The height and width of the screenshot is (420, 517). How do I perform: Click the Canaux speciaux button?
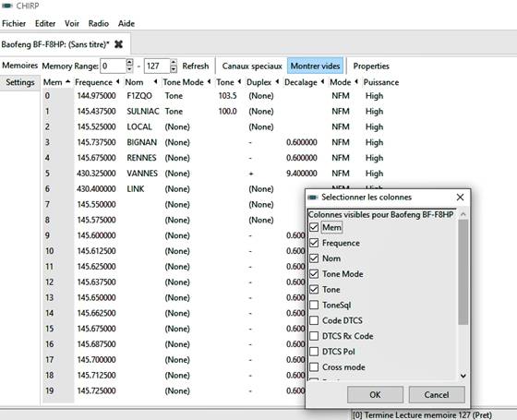252,66
